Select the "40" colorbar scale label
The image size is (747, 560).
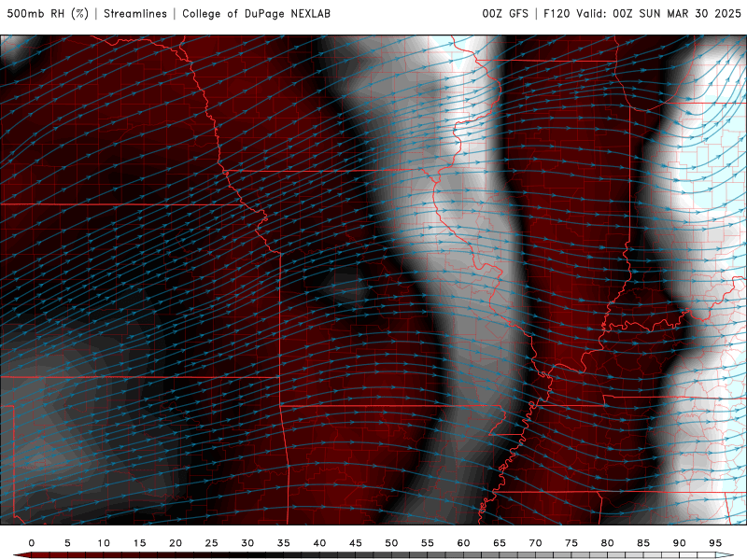point(319,543)
